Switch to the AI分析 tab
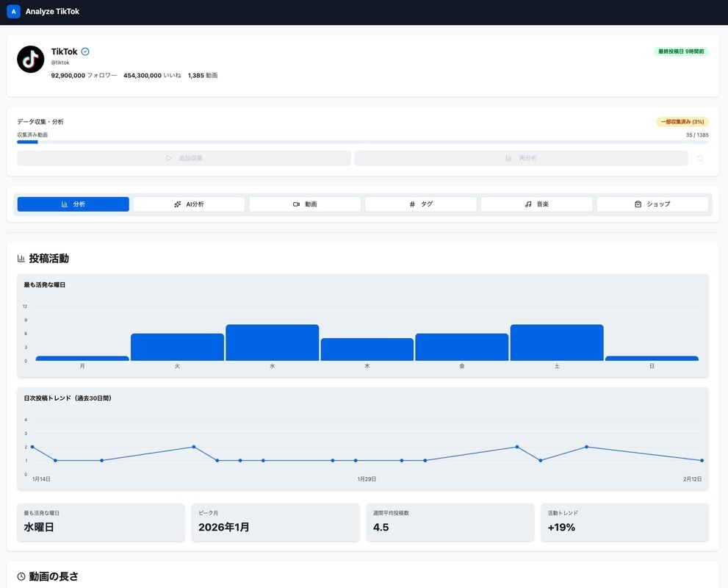Image resolution: width=728 pixels, height=588 pixels. pyautogui.click(x=189, y=204)
